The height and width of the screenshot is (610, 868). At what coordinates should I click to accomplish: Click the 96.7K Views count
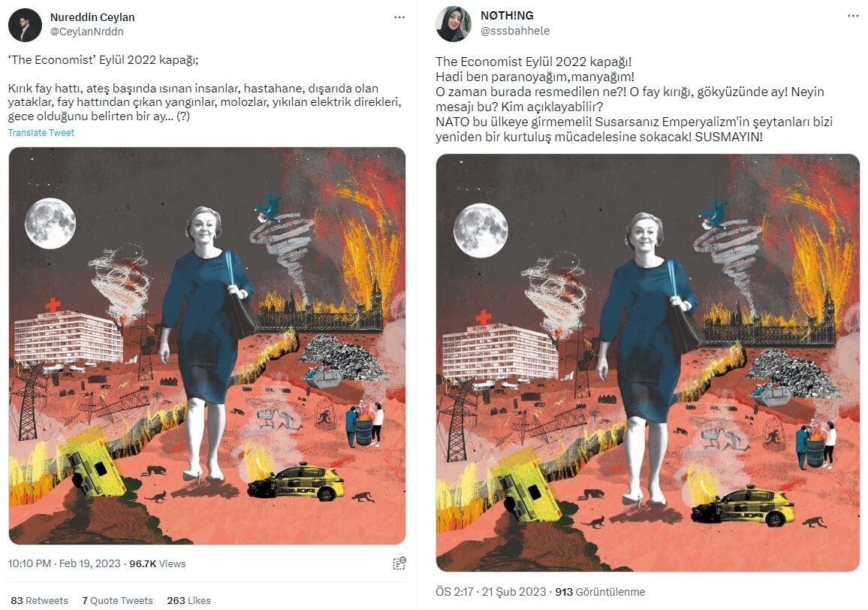[157, 563]
